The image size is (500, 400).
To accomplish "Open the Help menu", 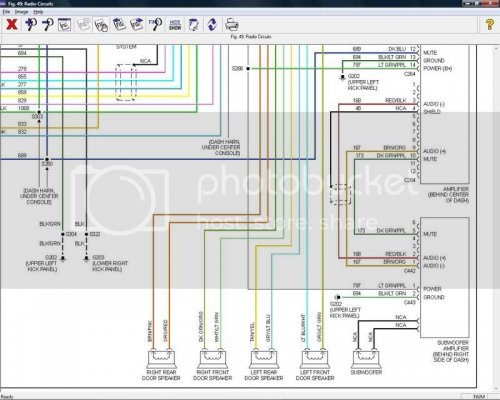I will (38, 12).
